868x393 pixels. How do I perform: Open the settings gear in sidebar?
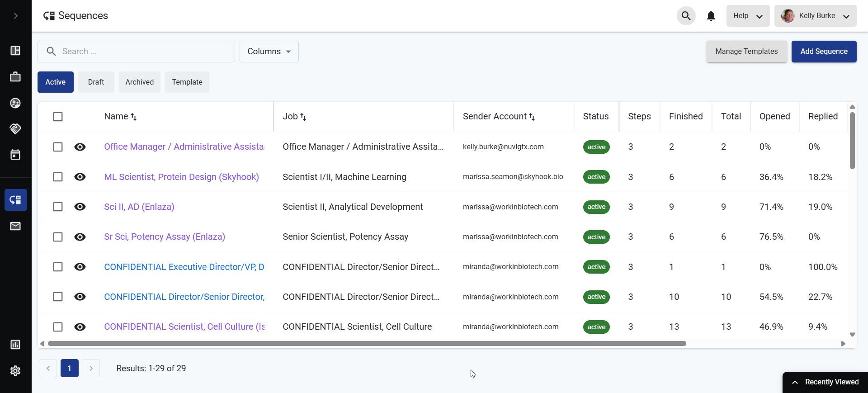click(x=15, y=371)
